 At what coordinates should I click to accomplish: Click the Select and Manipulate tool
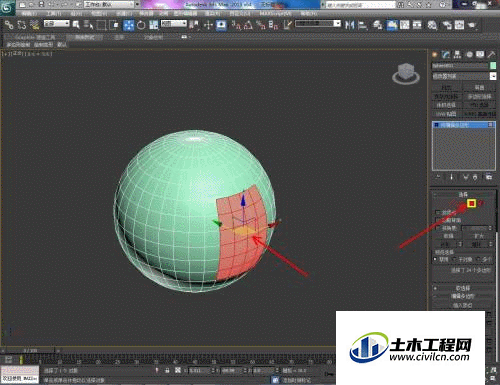click(x=209, y=25)
